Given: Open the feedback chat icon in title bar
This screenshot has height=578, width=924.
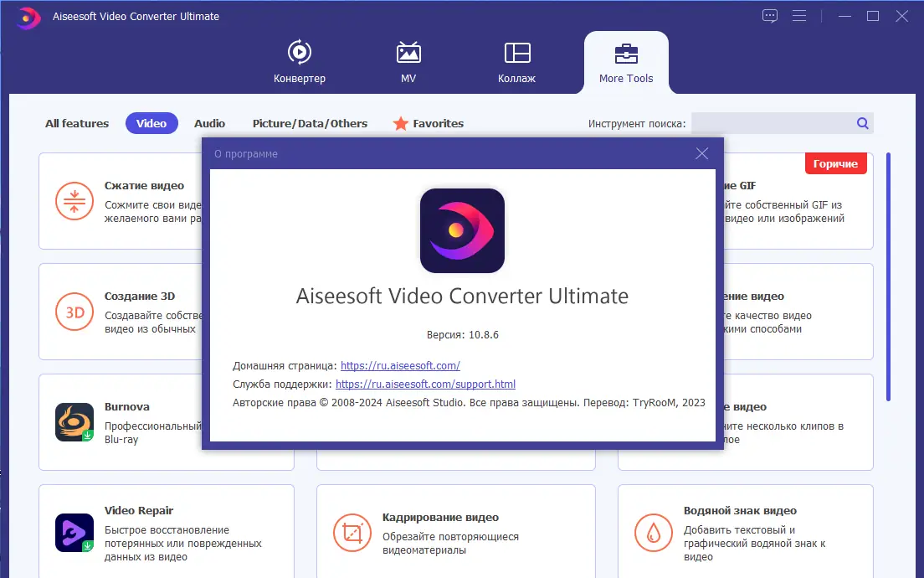Looking at the screenshot, I should click(x=770, y=16).
